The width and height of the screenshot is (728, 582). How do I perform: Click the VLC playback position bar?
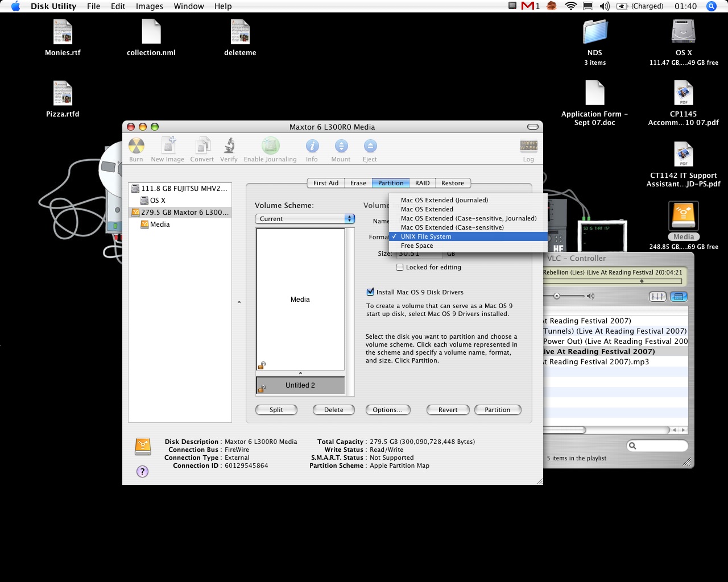tap(613, 281)
